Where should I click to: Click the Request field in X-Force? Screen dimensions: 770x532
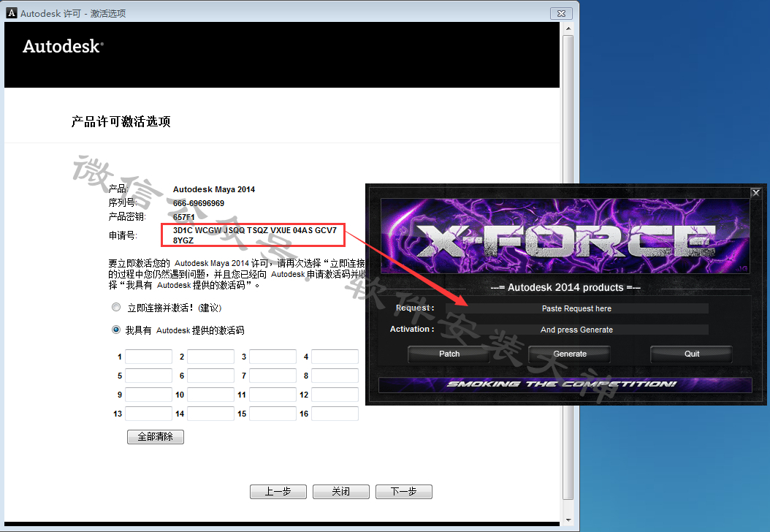[x=576, y=308]
